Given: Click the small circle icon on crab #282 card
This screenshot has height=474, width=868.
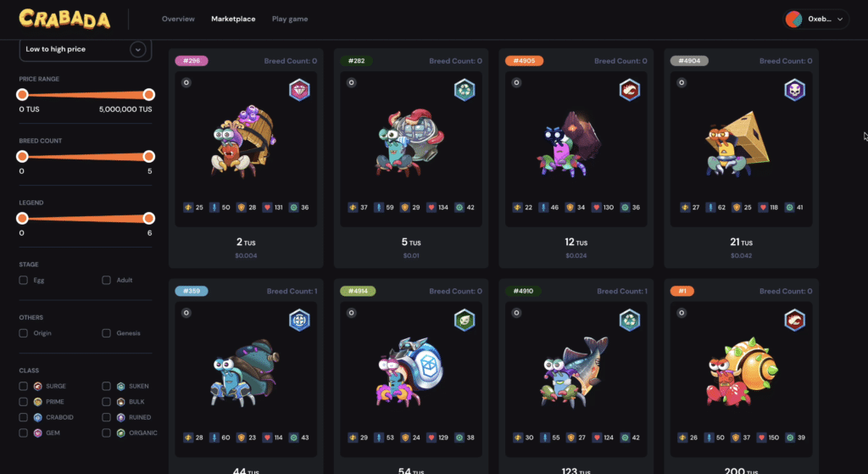Looking at the screenshot, I should 351,82.
